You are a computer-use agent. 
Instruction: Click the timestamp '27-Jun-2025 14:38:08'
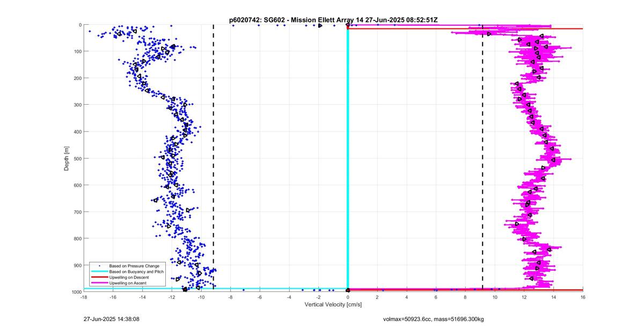point(112,318)
